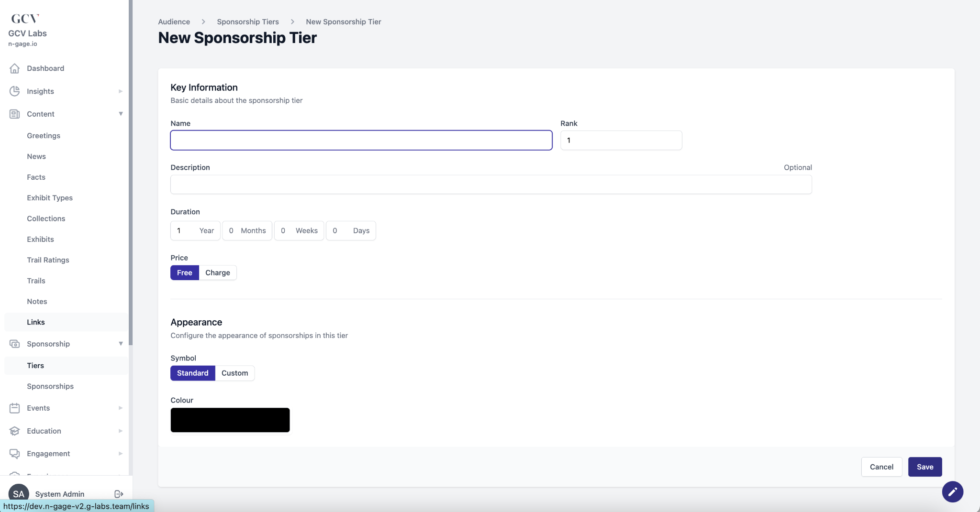This screenshot has width=980, height=512.
Task: Open Exhibit Types in sidebar
Action: pos(50,198)
